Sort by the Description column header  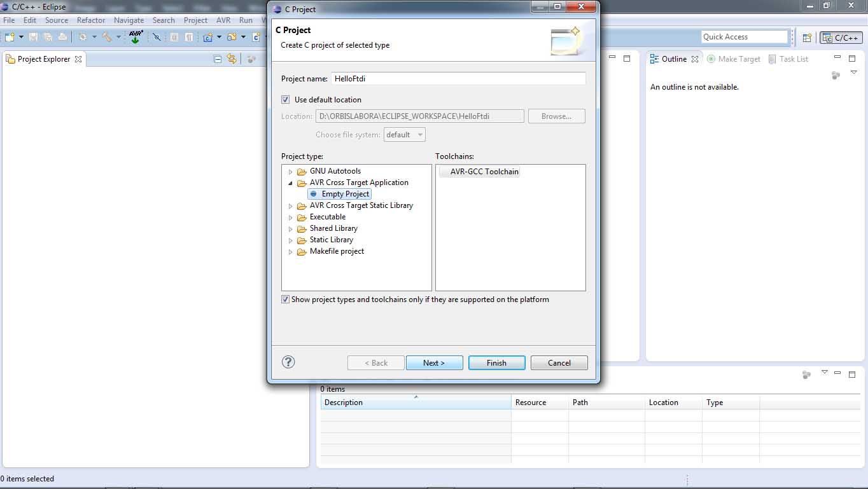[416, 403]
